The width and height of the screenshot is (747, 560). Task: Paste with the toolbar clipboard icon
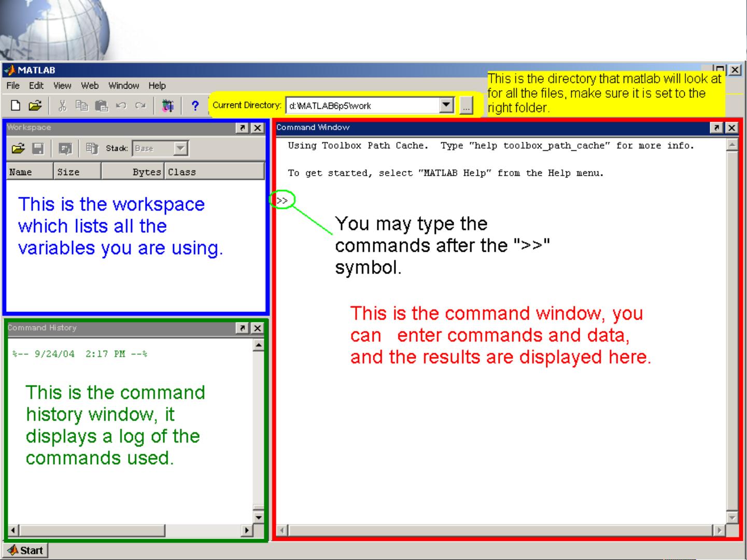click(x=102, y=106)
